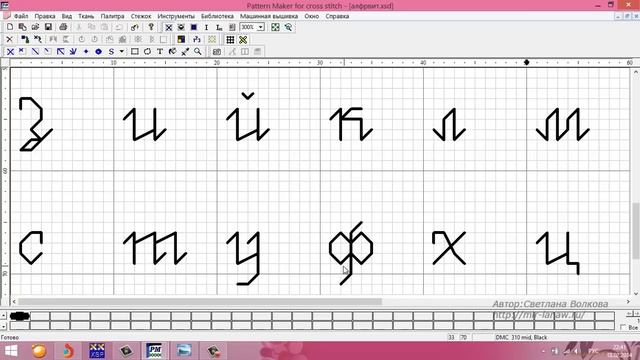Open the XSP app in the taskbar
This screenshot has width=640, height=360.
click(97, 351)
